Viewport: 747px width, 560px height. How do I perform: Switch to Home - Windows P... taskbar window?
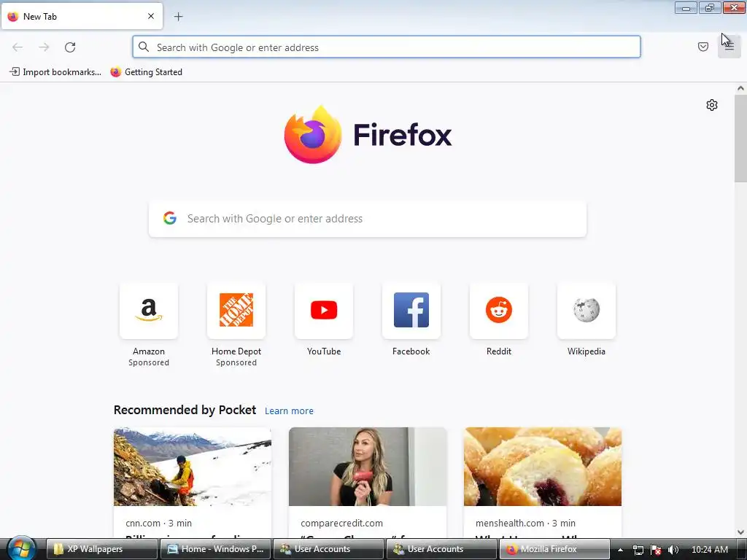(215, 549)
